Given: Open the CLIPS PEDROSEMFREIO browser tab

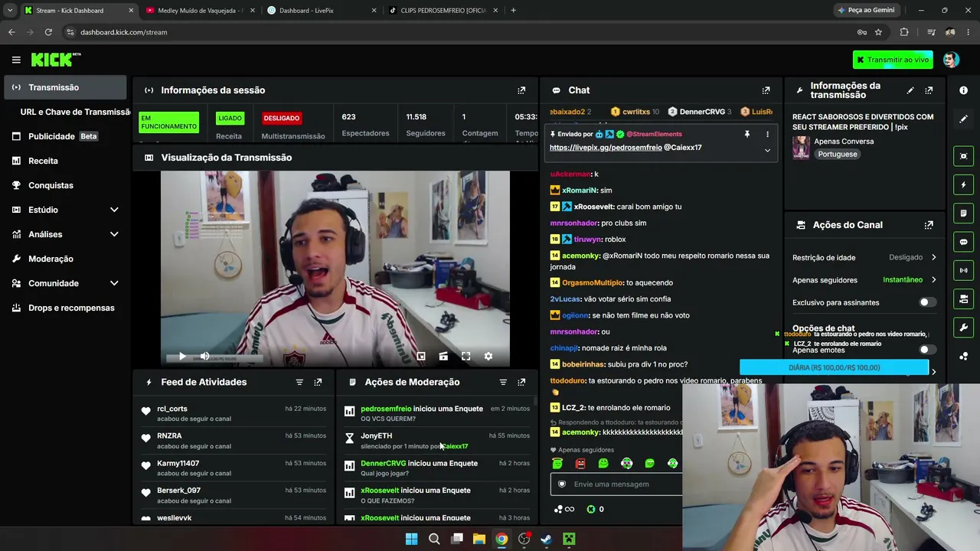Looking at the screenshot, I should click(x=443, y=10).
